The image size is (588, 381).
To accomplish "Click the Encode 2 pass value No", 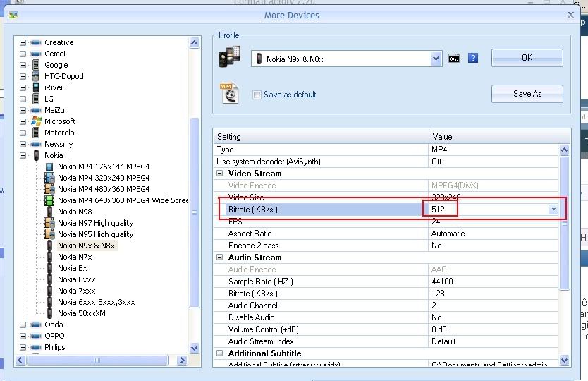I will tap(436, 246).
